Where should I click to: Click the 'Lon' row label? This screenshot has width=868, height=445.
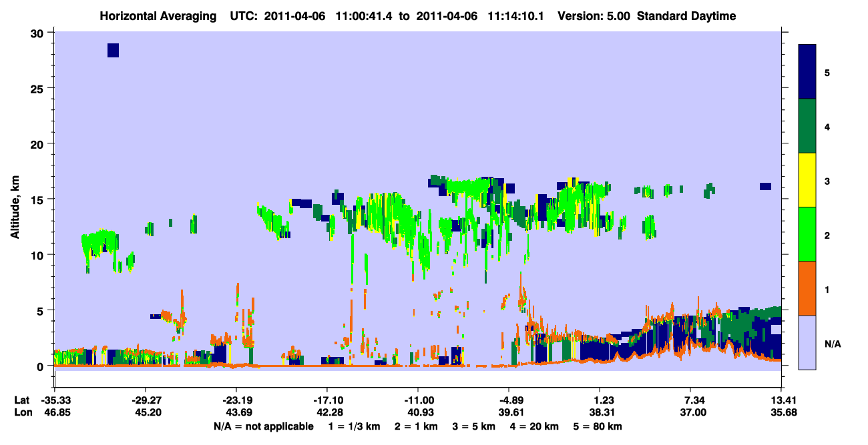pyautogui.click(x=22, y=413)
